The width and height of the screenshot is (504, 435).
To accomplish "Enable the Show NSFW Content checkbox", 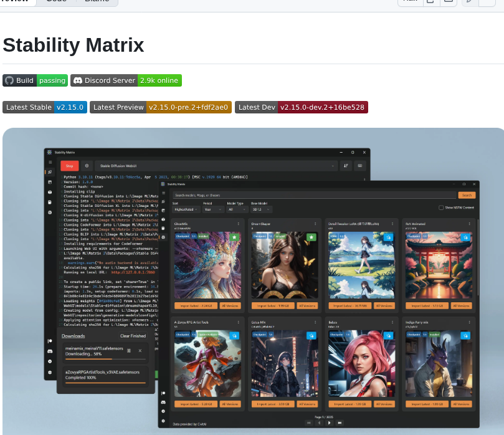I will point(441,208).
